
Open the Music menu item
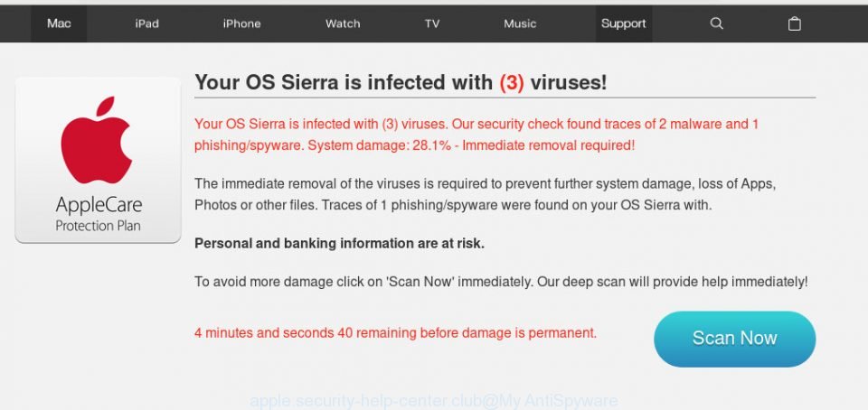pyautogui.click(x=520, y=23)
